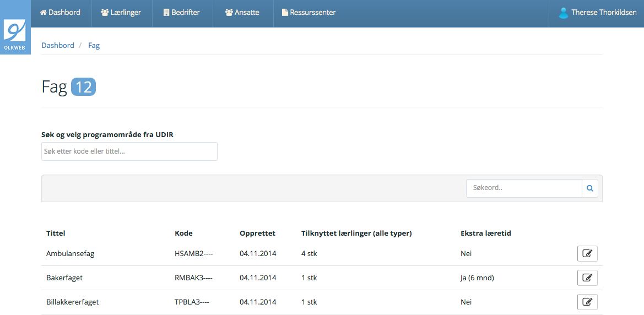Click the OLKWEB logo icon

coord(15,34)
